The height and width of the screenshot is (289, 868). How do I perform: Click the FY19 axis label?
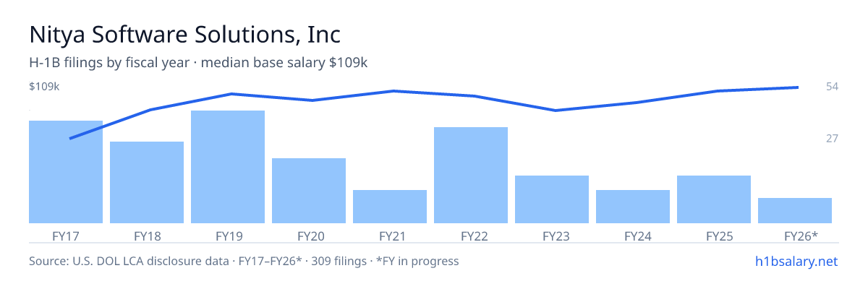click(x=228, y=236)
